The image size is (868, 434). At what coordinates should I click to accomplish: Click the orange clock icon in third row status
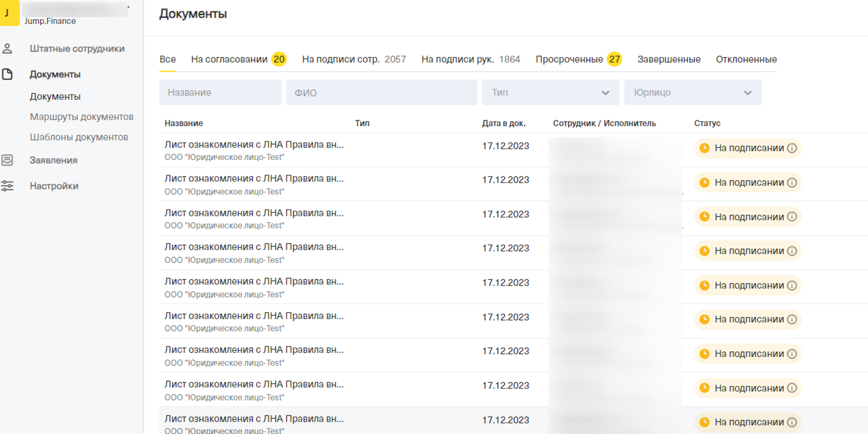point(704,217)
